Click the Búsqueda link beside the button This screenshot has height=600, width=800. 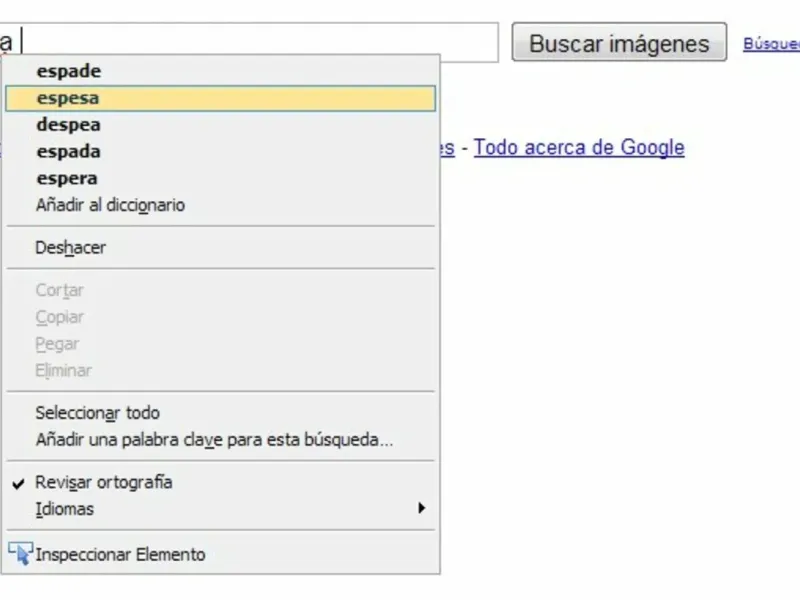pyautogui.click(x=771, y=44)
